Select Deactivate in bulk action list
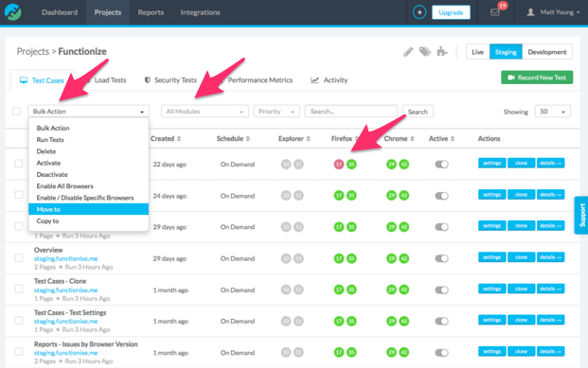Image resolution: width=588 pixels, height=368 pixels. tap(52, 175)
